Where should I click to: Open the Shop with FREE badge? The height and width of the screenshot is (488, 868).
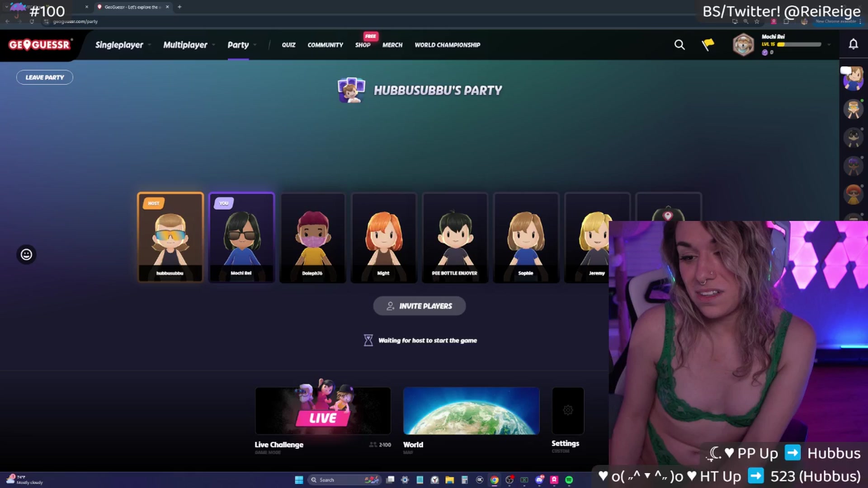tap(363, 45)
